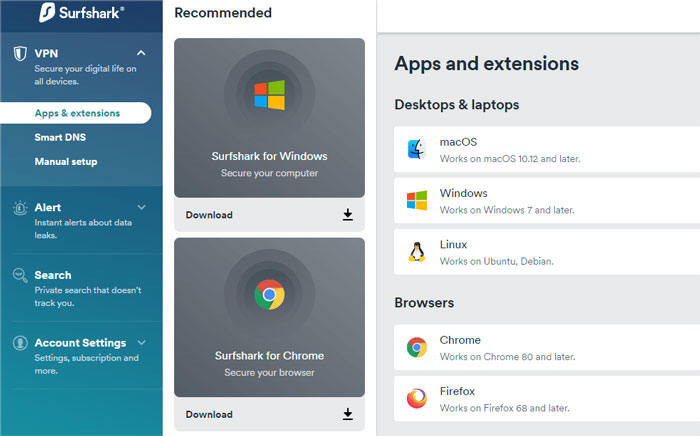Click the Windows icon in desktops list
The height and width of the screenshot is (436, 700).
pyautogui.click(x=417, y=200)
